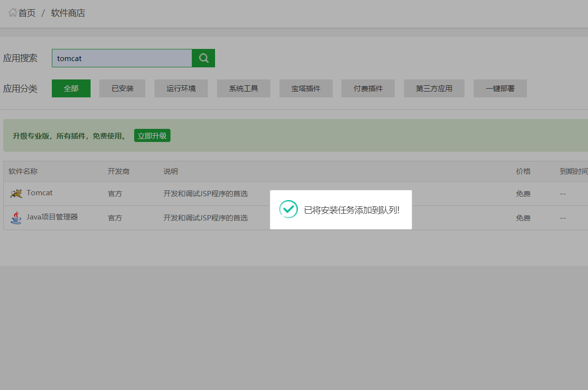
Task: Click the Java项目管理器 row description text
Action: click(205, 218)
